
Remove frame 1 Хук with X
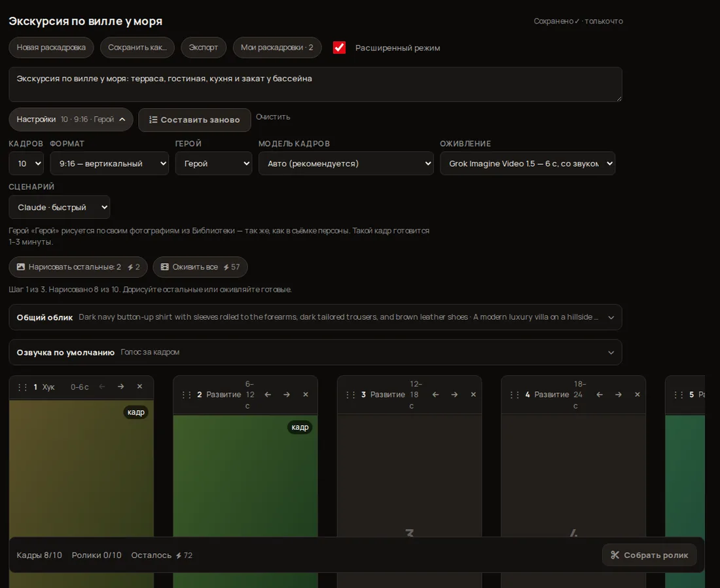[x=139, y=387]
